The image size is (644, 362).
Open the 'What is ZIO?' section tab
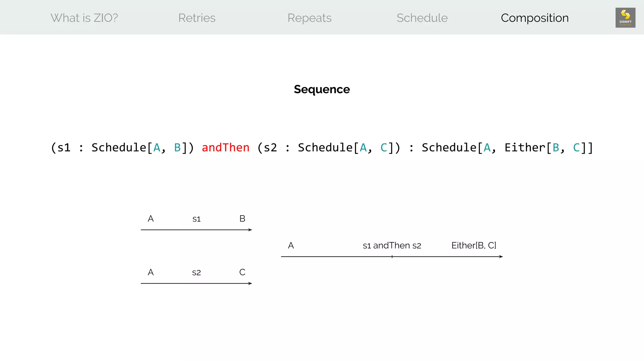pyautogui.click(x=84, y=18)
